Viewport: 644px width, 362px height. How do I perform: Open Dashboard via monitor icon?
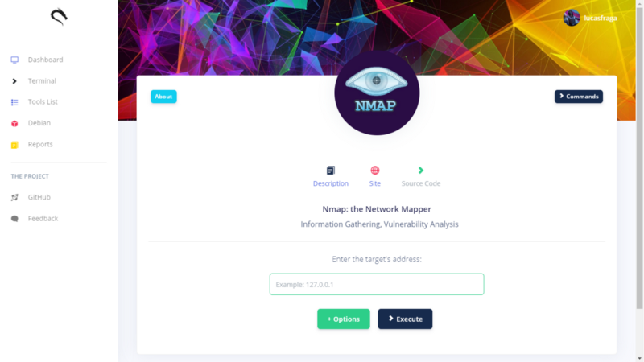coord(14,60)
